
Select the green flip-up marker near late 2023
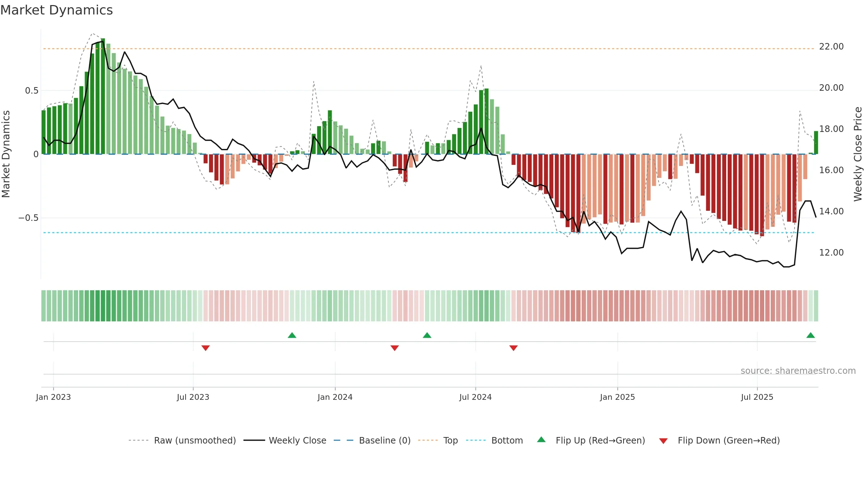[x=292, y=335]
